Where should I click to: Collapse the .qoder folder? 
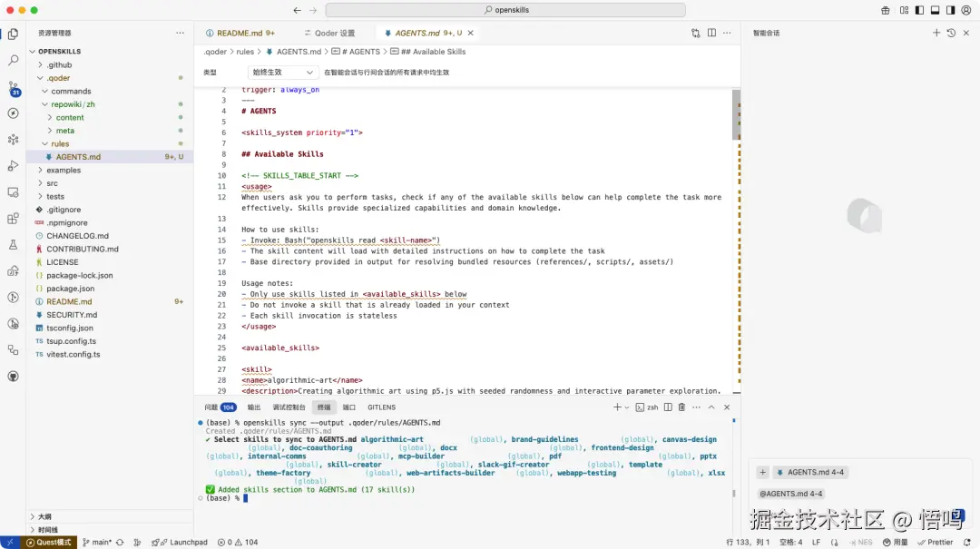58,78
